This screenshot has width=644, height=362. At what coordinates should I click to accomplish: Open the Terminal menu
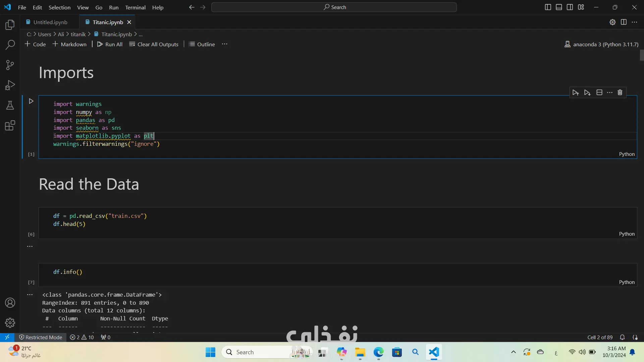pos(135,7)
